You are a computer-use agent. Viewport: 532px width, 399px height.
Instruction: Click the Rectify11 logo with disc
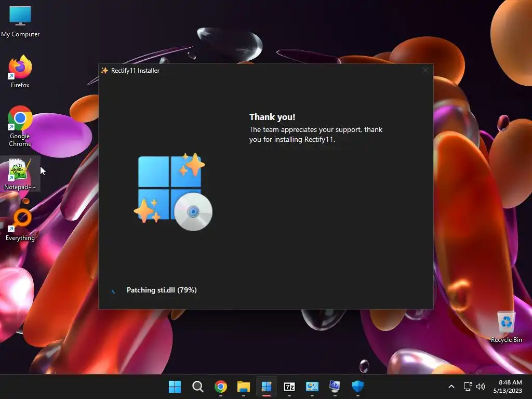pyautogui.click(x=173, y=192)
